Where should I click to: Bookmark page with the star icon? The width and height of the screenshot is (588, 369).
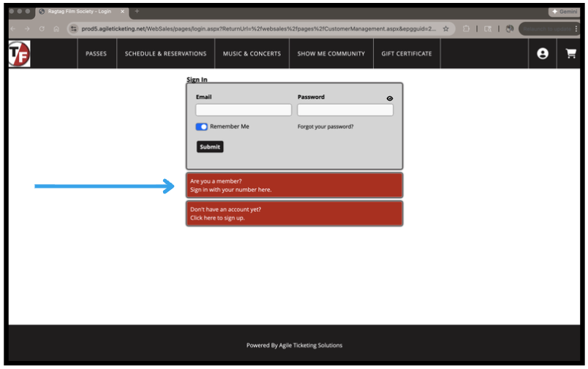[445, 28]
